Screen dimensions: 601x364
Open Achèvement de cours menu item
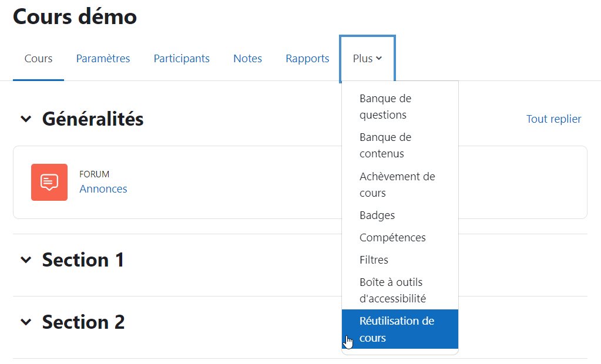coord(399,185)
